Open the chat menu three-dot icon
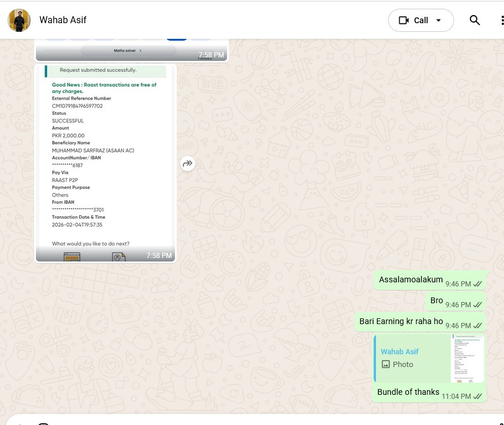The width and height of the screenshot is (504, 425). (501, 20)
